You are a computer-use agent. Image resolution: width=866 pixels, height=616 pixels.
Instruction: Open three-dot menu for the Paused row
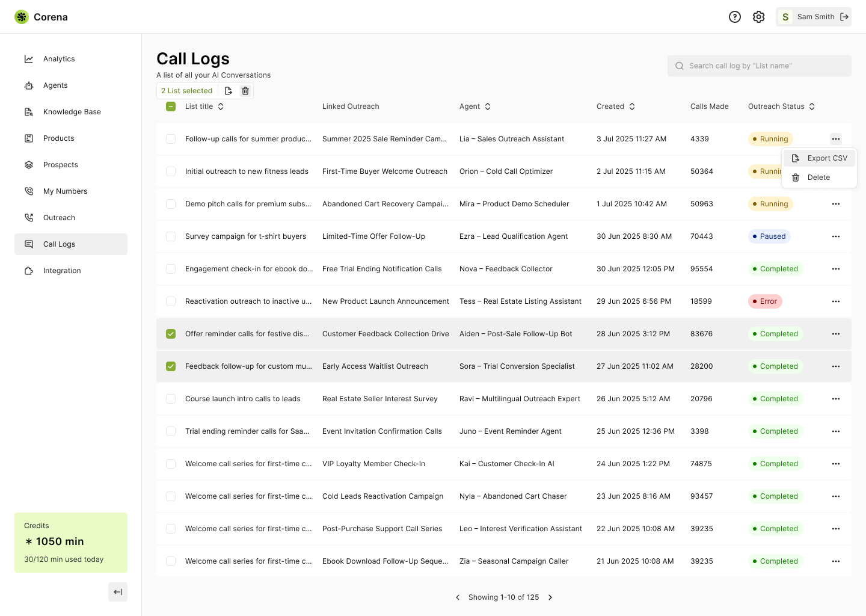click(x=835, y=236)
